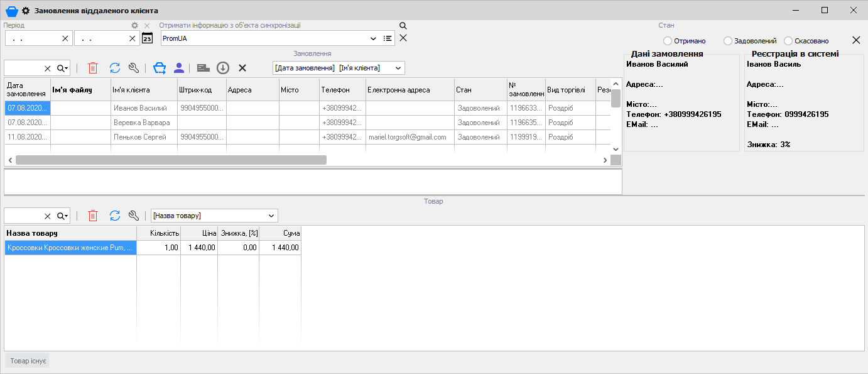The image size is (868, 374).
Task: Open the orders sort dropdown by date and client
Action: (398, 68)
